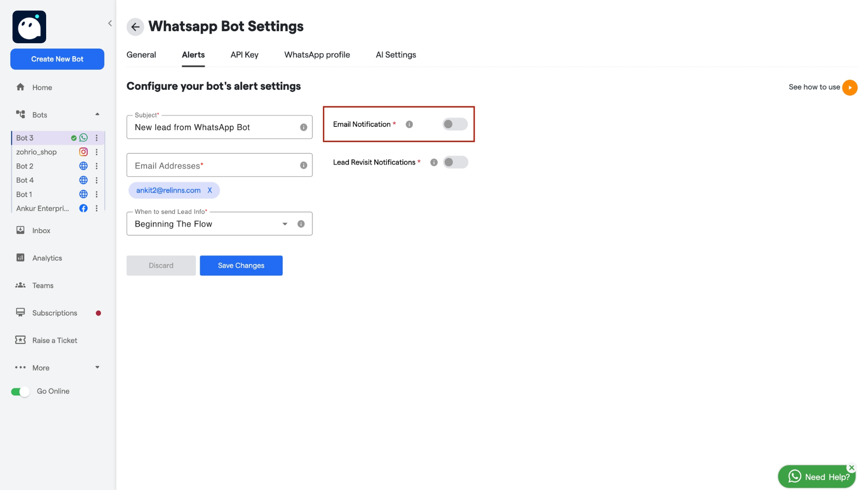
Task: Click the Bots tree icon
Action: click(x=20, y=114)
